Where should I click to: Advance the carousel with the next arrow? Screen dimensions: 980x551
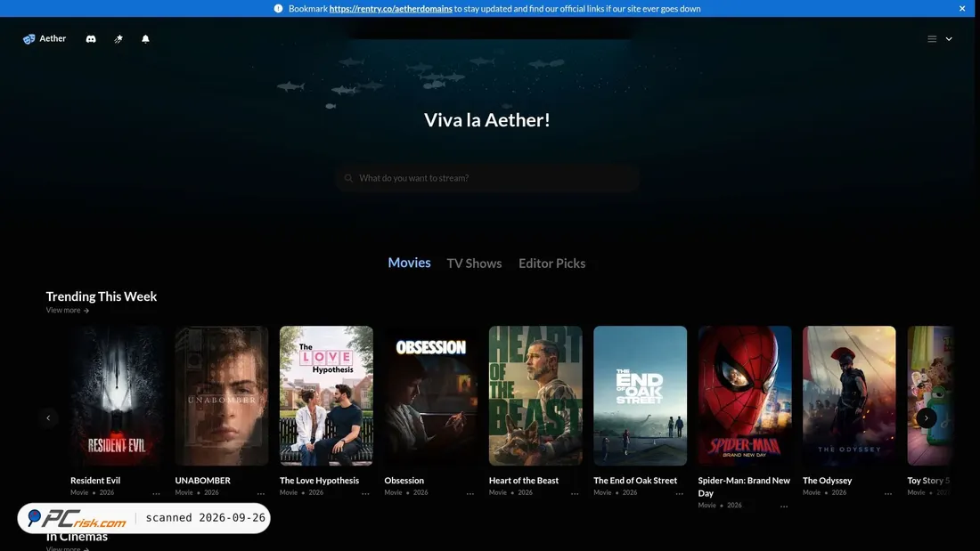[x=927, y=418]
